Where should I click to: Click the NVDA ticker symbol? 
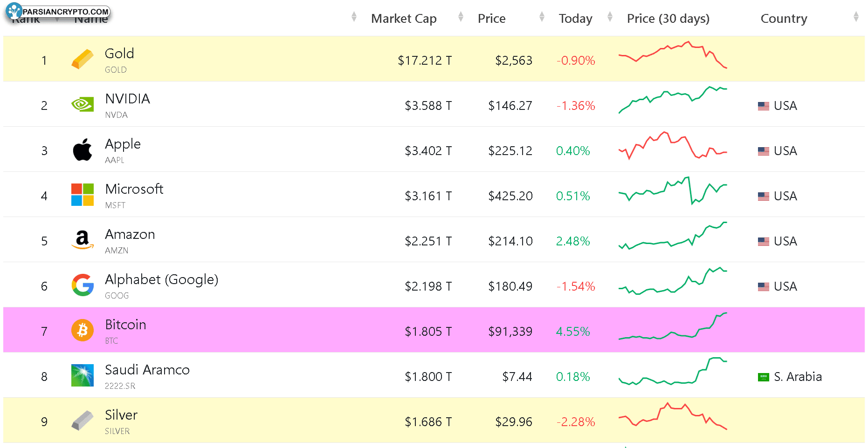pyautogui.click(x=116, y=115)
